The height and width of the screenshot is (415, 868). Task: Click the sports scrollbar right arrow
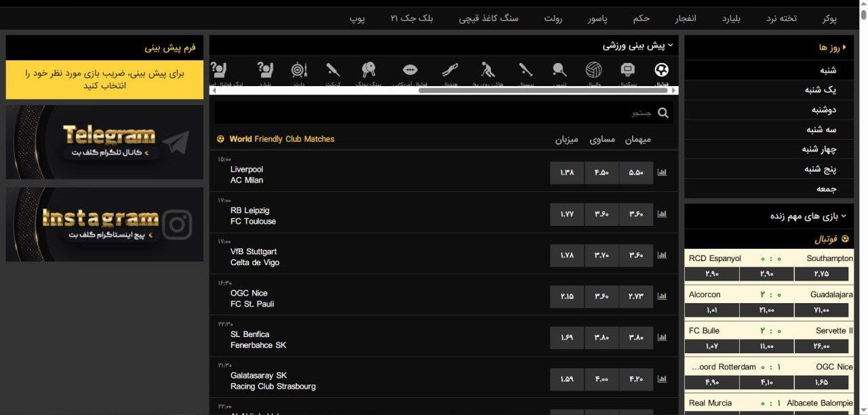pyautogui.click(x=675, y=90)
